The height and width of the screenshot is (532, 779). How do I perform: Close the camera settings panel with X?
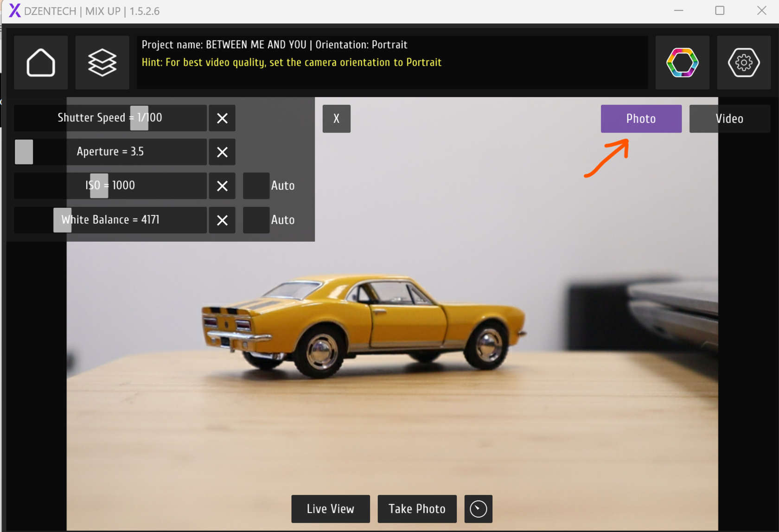(337, 119)
